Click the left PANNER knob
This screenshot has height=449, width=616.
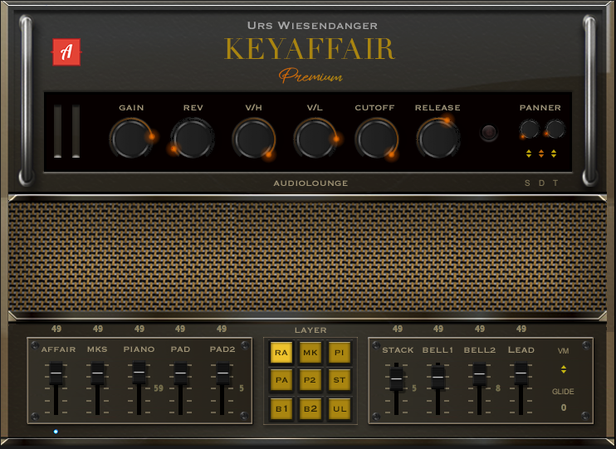coord(529,129)
